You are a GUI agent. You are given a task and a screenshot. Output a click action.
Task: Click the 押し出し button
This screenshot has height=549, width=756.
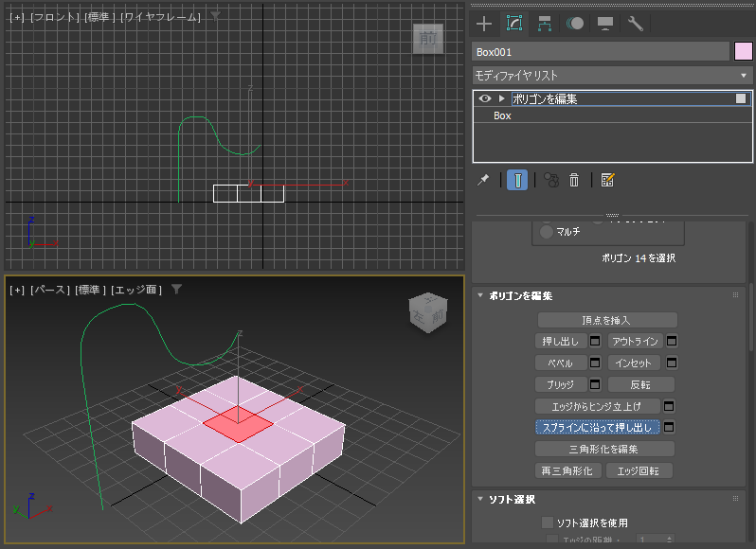click(561, 342)
